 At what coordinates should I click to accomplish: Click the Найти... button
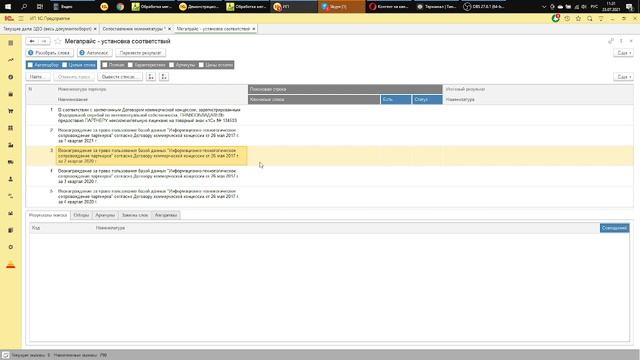point(38,77)
